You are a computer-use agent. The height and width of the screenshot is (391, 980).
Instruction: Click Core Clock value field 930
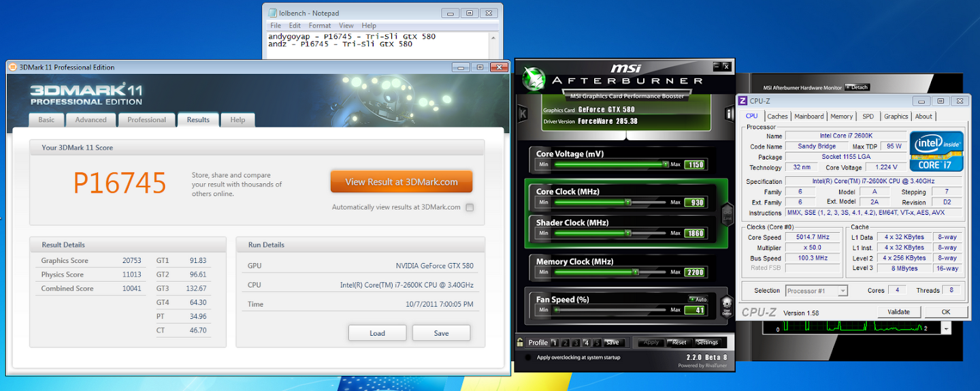click(695, 202)
